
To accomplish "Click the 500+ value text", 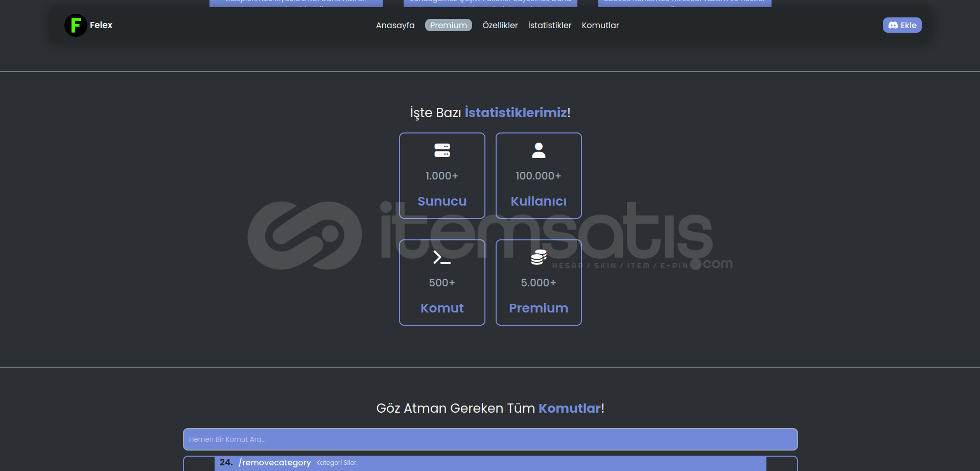I will [442, 283].
